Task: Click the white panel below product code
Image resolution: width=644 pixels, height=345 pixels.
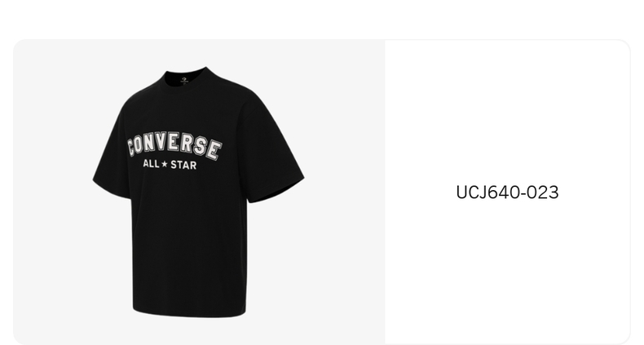Action: 507,271
